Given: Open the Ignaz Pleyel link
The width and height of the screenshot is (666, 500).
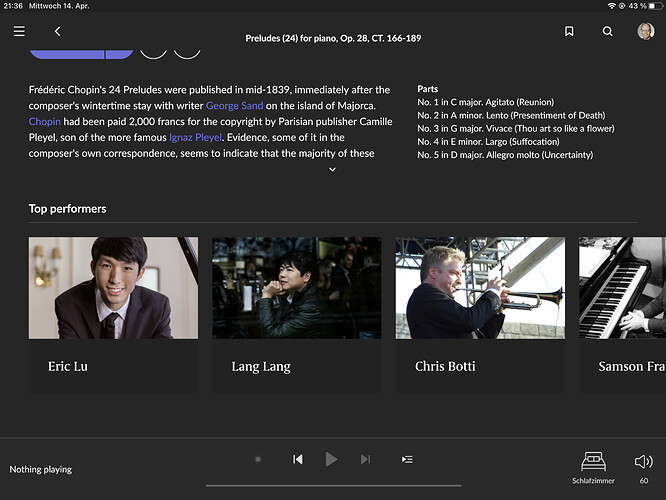Looking at the screenshot, I should click(x=195, y=137).
